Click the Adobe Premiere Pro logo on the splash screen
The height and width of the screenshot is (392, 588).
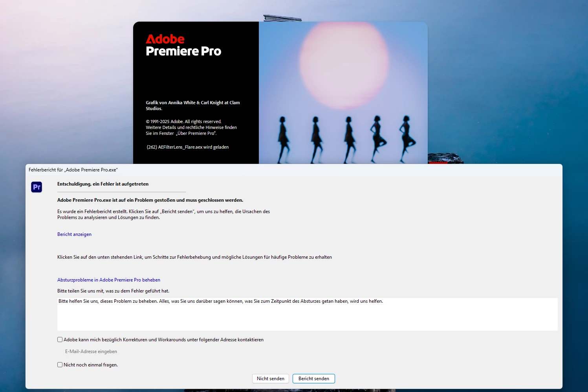(x=183, y=46)
